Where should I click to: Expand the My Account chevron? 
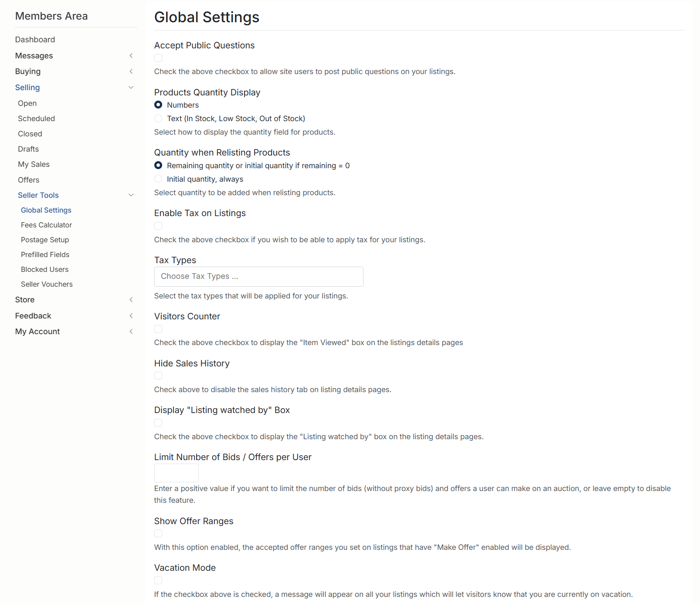coord(131,332)
